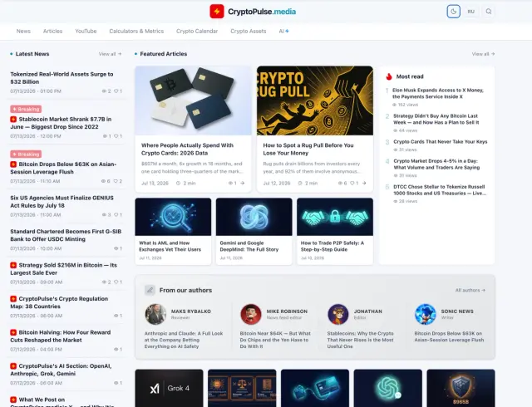Image resolution: width=532 pixels, height=407 pixels.
Task: Click the Breaking badge above Bitcoin Drops news
Action: pyautogui.click(x=26, y=154)
